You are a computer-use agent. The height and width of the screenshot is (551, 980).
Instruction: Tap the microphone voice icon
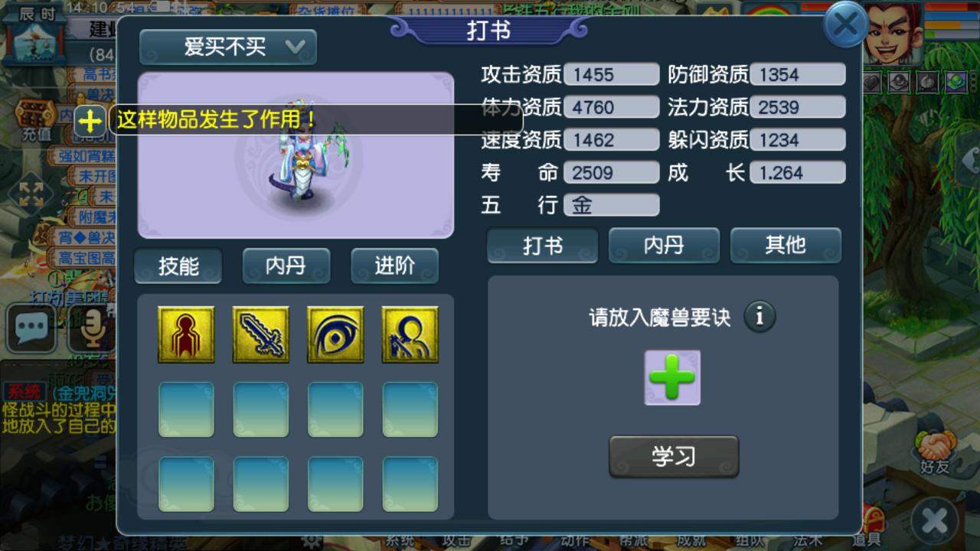tap(91, 329)
